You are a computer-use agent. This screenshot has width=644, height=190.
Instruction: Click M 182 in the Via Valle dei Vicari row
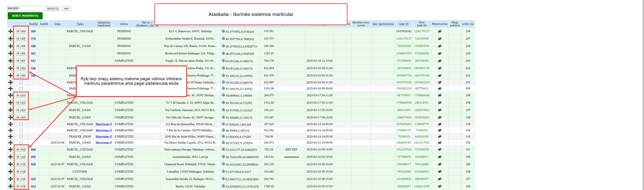coord(21,117)
